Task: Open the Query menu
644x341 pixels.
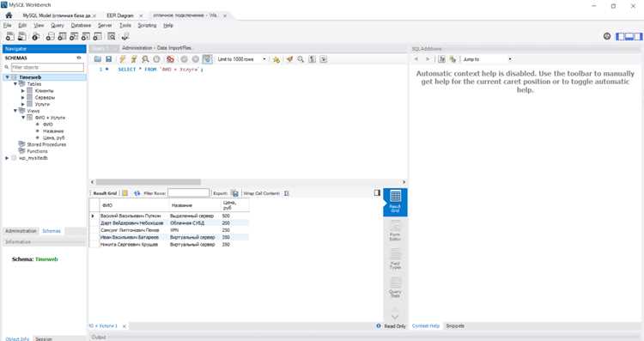Action: (x=57, y=26)
